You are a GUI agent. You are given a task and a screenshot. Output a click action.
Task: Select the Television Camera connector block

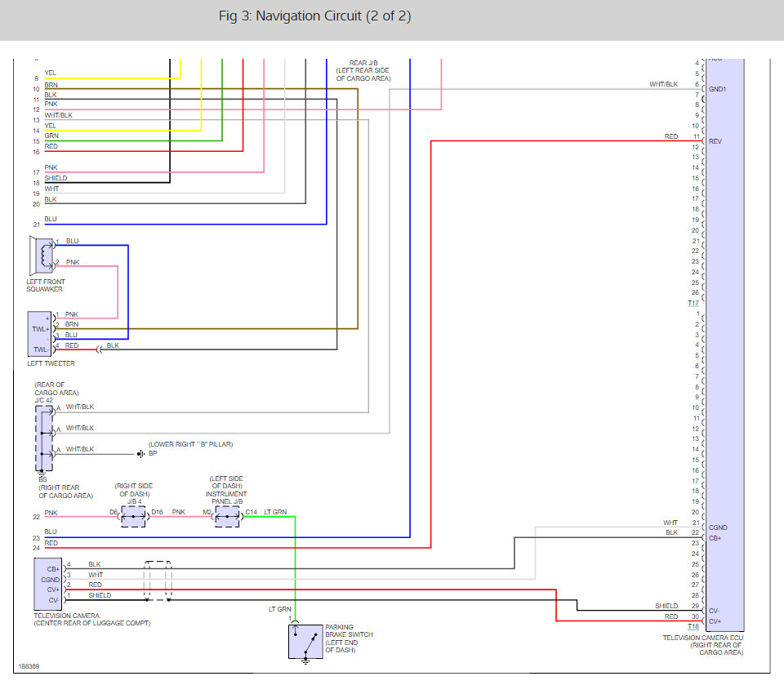click(48, 584)
